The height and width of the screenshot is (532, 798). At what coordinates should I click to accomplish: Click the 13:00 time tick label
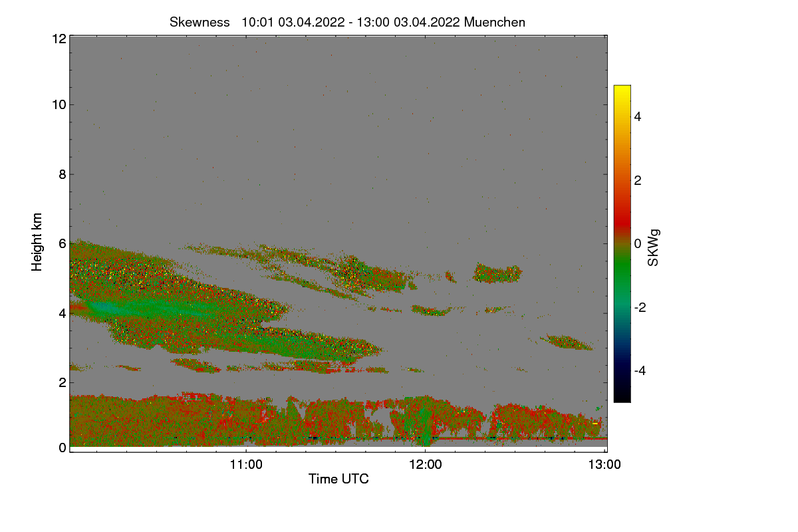(x=604, y=465)
